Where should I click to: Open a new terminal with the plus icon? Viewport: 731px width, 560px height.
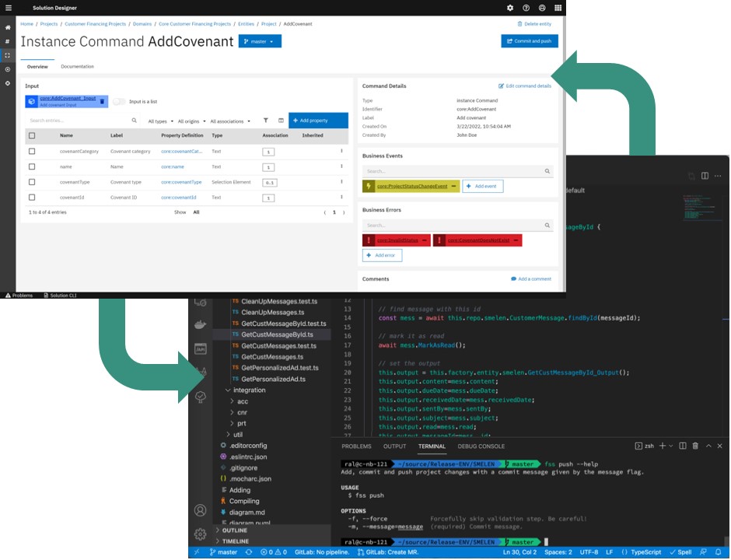coord(662,446)
